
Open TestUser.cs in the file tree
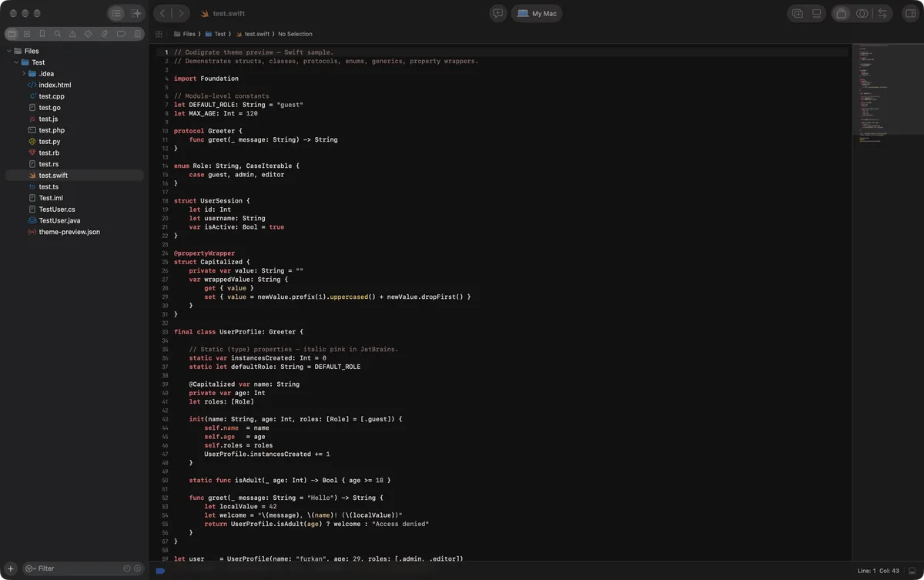75,210
